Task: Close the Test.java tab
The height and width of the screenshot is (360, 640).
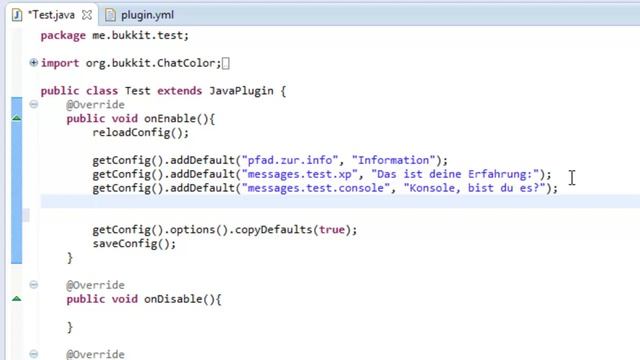Action: (x=87, y=15)
